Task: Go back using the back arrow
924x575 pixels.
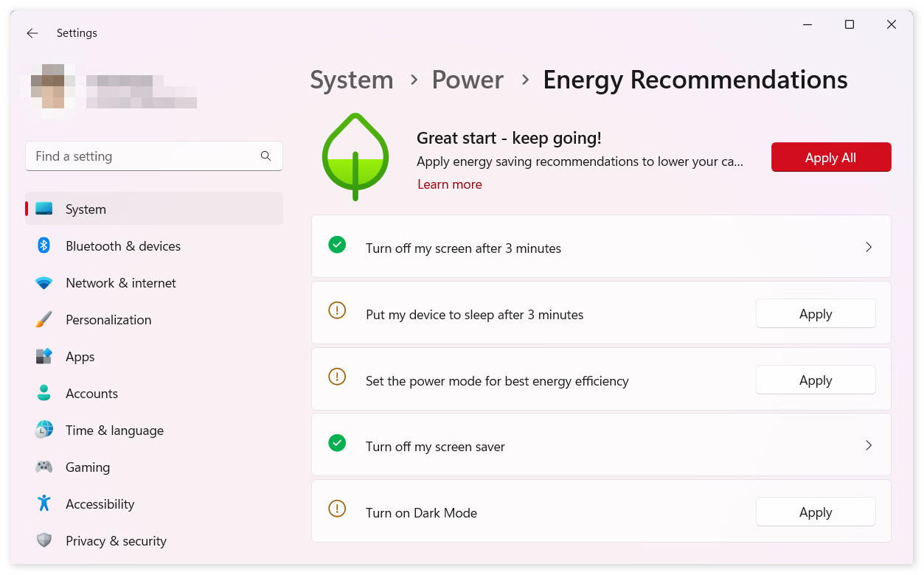Action: [32, 33]
